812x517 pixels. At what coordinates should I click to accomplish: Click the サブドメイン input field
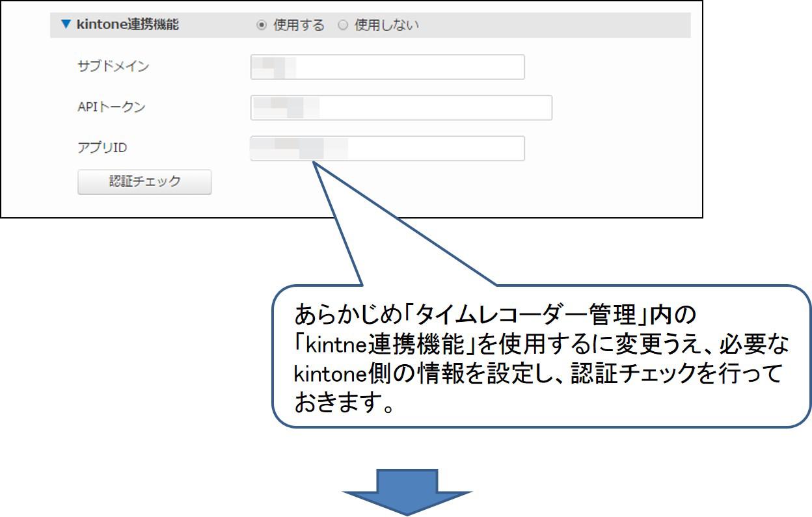pyautogui.click(x=387, y=67)
